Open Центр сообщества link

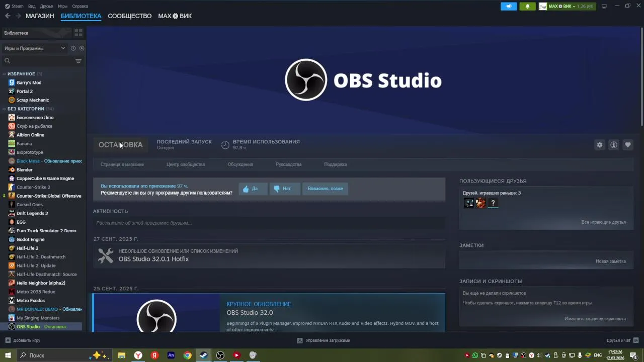click(186, 164)
